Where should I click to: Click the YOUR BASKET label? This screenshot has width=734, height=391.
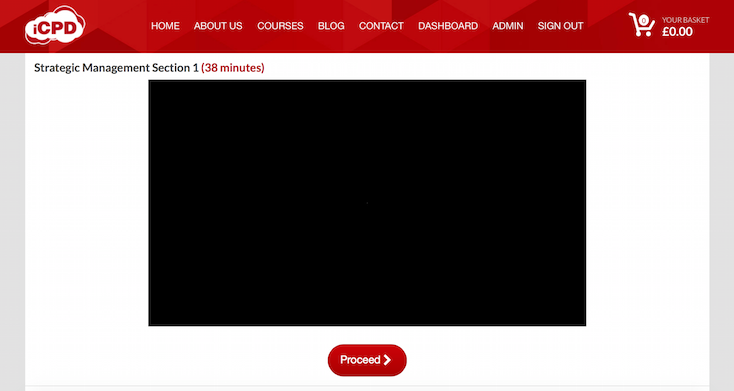point(685,20)
